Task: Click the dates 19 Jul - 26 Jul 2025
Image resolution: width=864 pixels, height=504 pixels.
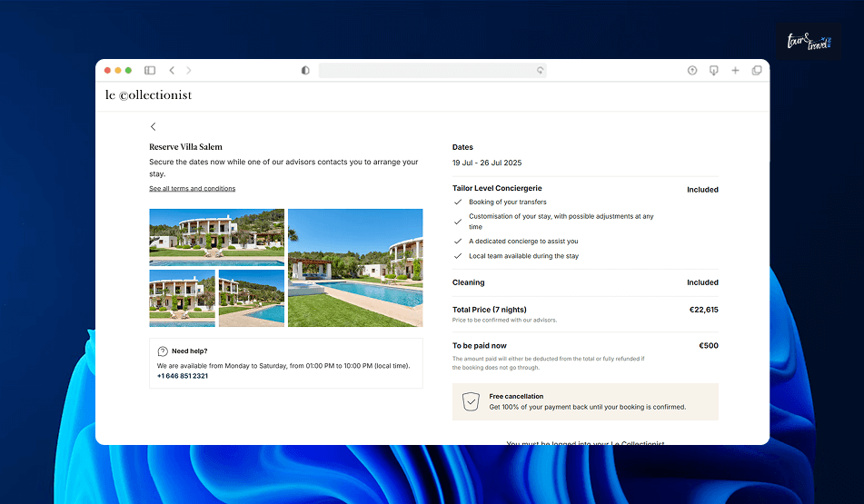Action: (487, 163)
